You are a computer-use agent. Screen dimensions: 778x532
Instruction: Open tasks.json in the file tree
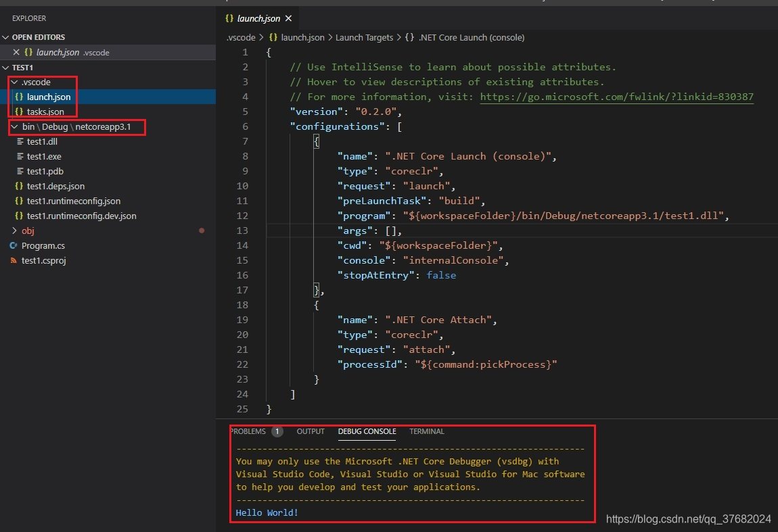pos(45,112)
